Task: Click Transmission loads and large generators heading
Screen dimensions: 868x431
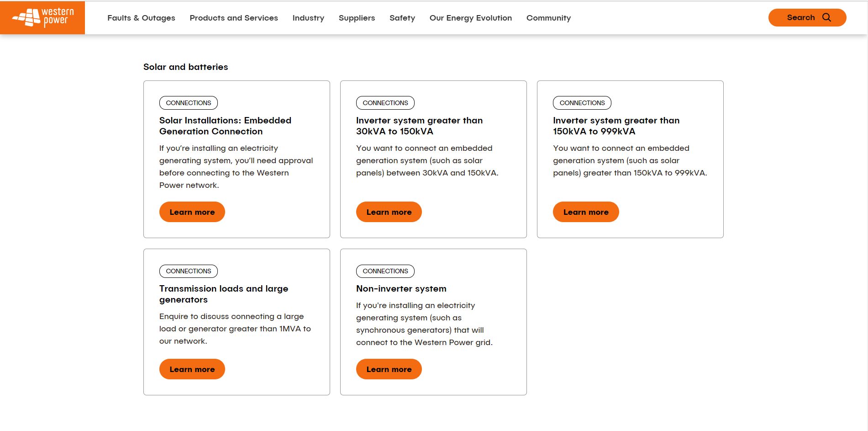Action: [223, 294]
